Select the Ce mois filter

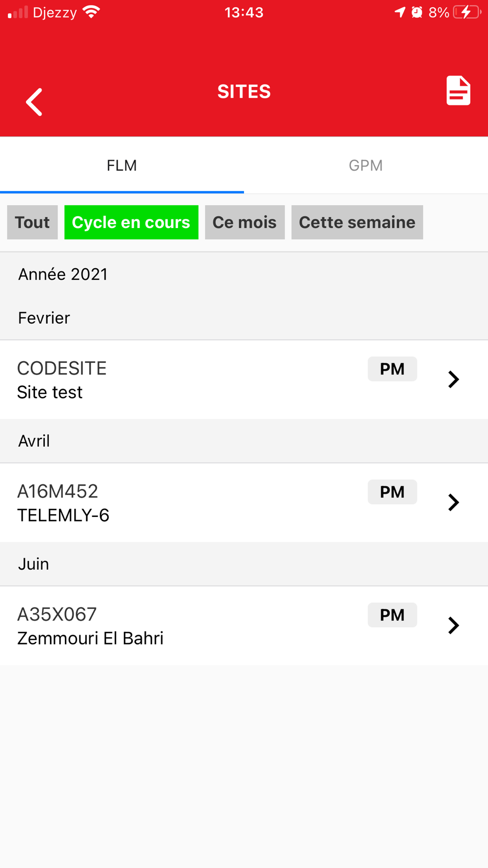[x=244, y=223]
